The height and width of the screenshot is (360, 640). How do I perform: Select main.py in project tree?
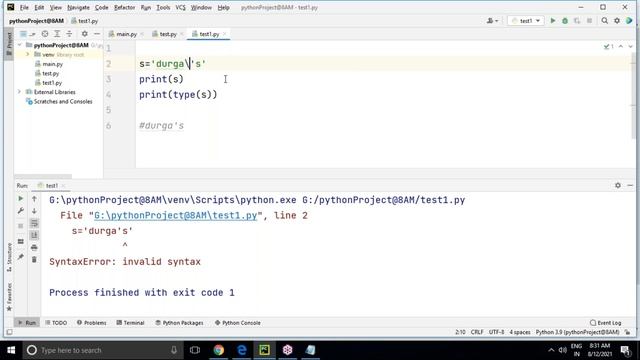coord(53,64)
